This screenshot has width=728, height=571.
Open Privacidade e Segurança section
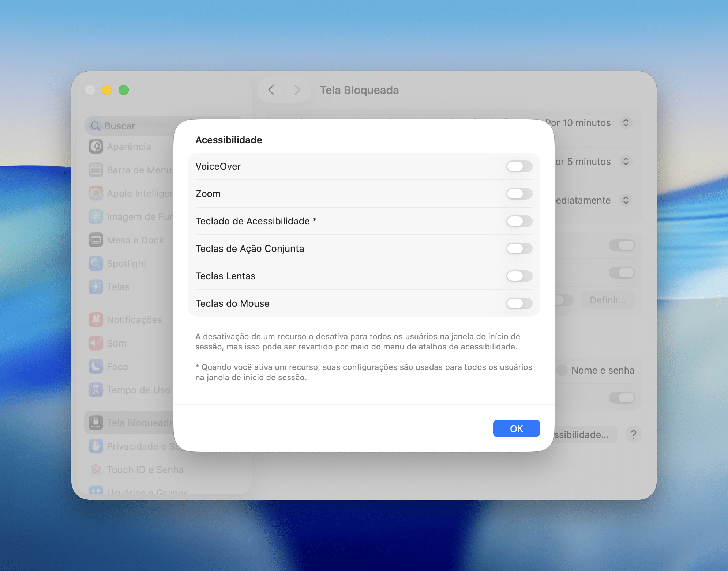95,446
